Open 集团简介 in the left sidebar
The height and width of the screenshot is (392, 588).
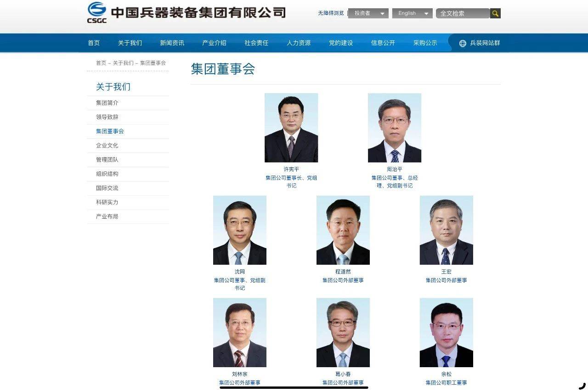[107, 103]
